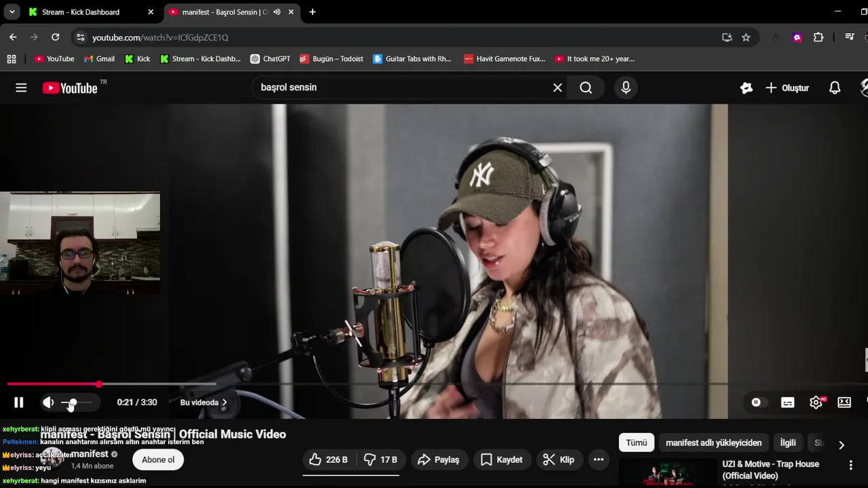
Task: Mute tab via speaker icon on manifest tab
Action: pyautogui.click(x=277, y=12)
